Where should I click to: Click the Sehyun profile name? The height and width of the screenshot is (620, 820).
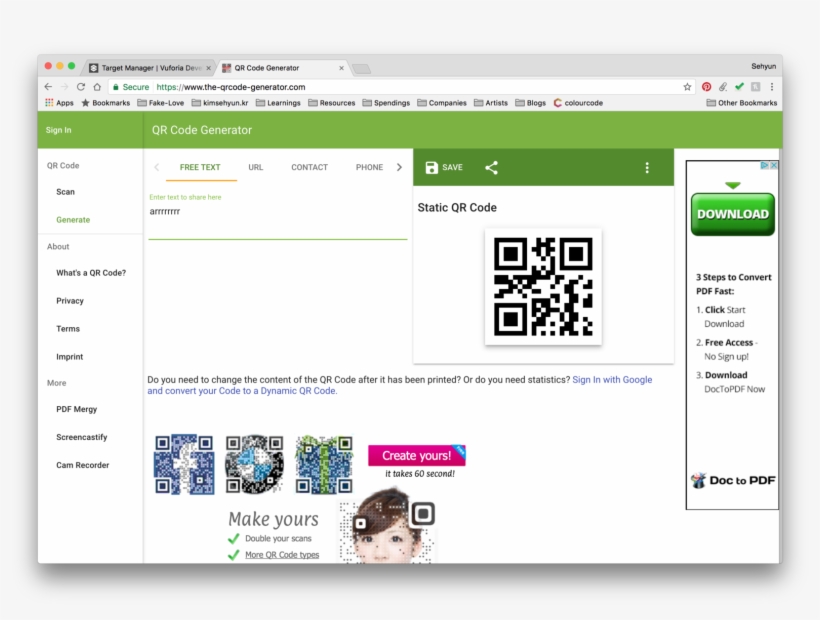(764, 66)
